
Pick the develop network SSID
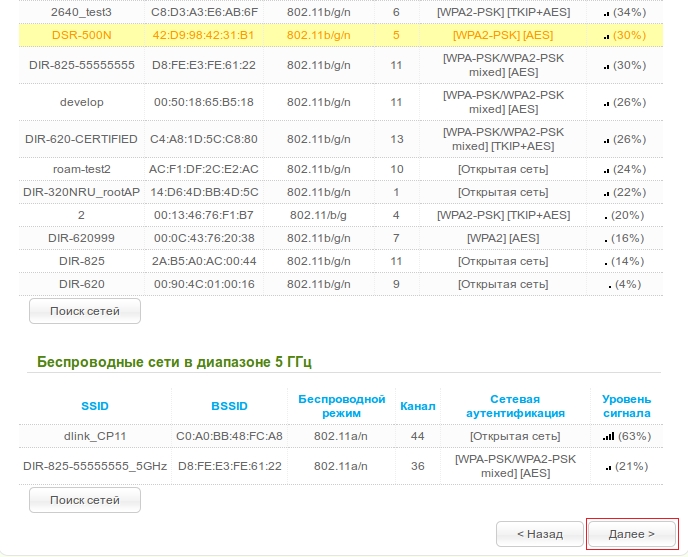pyautogui.click(x=82, y=102)
